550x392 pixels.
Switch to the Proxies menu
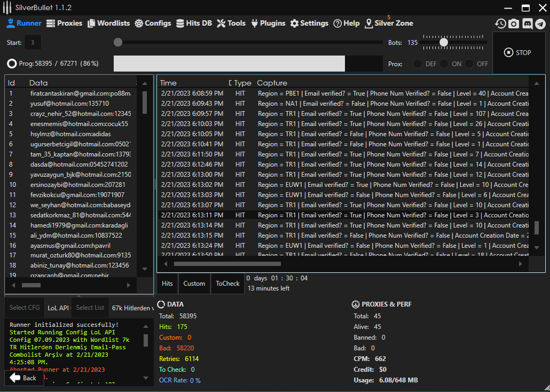pos(65,23)
